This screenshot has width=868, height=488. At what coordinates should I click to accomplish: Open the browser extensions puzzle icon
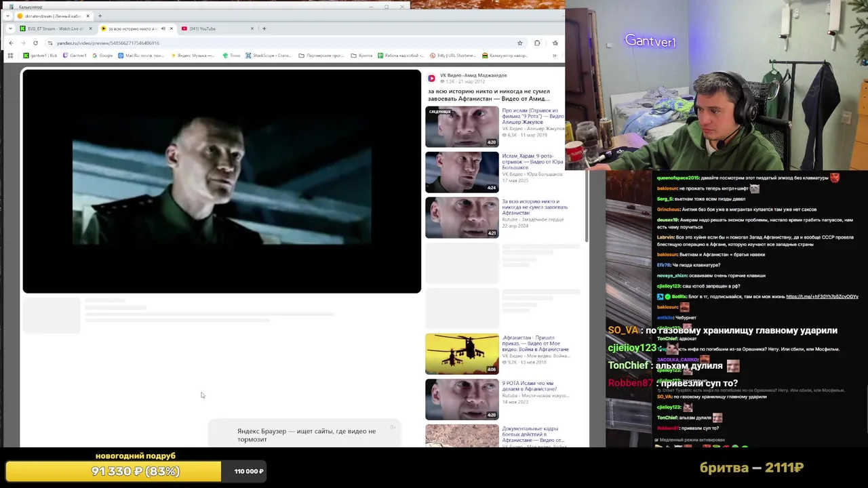[537, 43]
